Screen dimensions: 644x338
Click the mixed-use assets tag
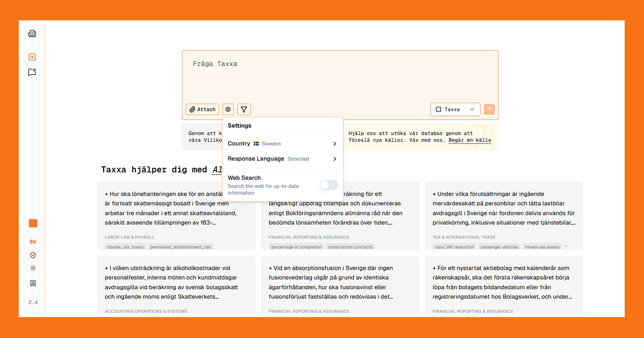[542, 247]
